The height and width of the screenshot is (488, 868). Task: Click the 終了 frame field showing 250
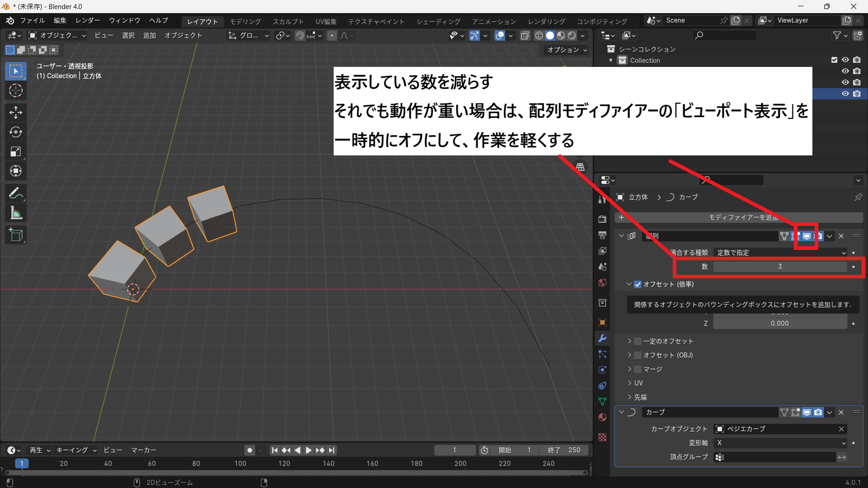(564, 450)
